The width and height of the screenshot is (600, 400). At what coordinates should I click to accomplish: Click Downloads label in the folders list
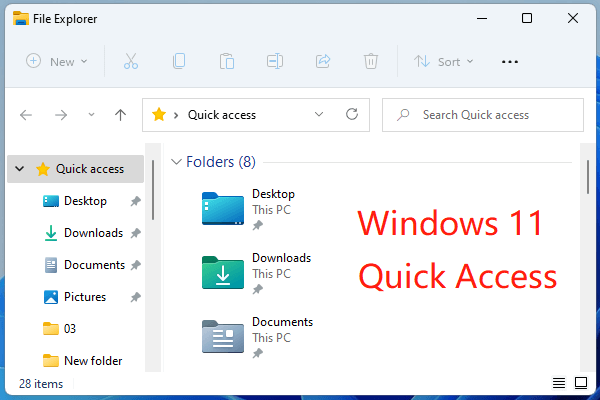281,258
